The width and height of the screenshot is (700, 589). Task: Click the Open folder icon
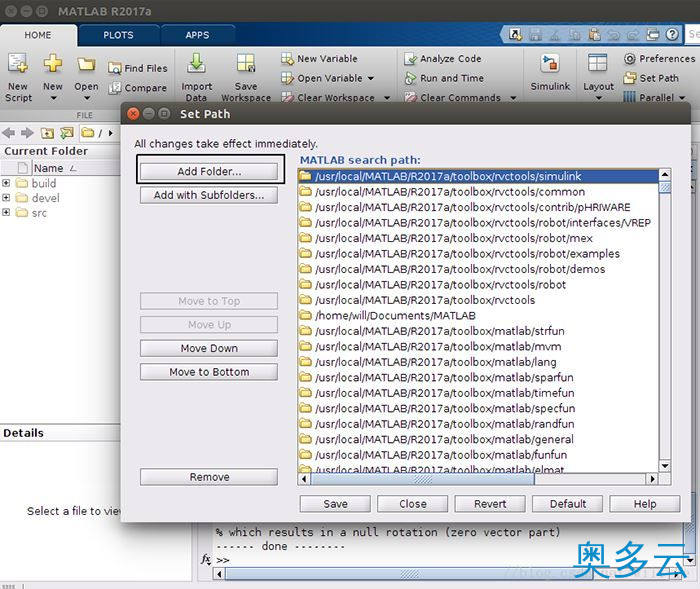(x=86, y=64)
